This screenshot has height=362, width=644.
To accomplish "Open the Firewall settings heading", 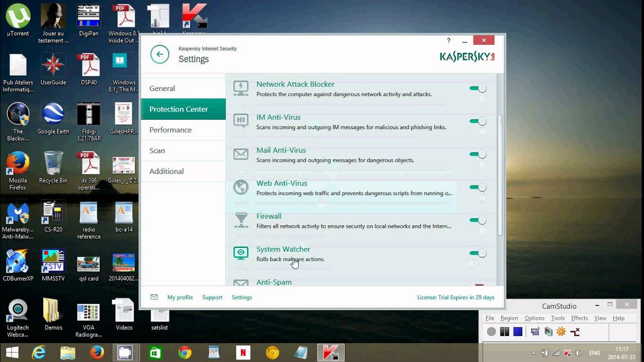I will 269,216.
